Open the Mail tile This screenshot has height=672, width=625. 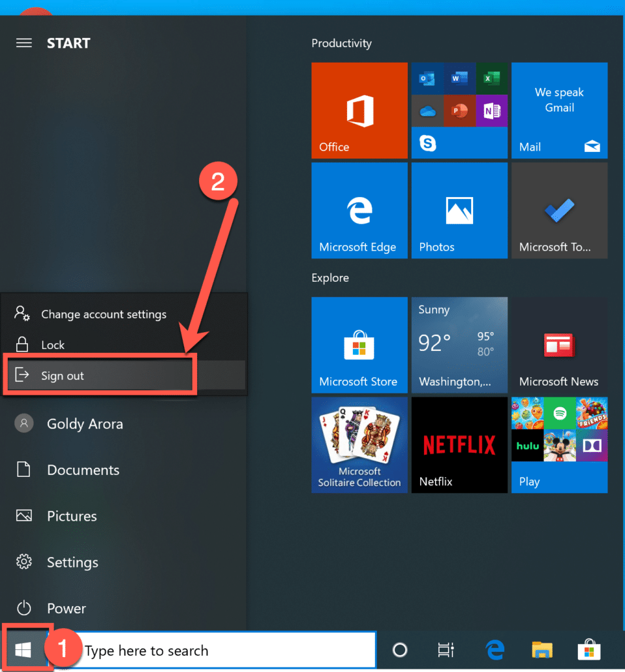pos(559,110)
